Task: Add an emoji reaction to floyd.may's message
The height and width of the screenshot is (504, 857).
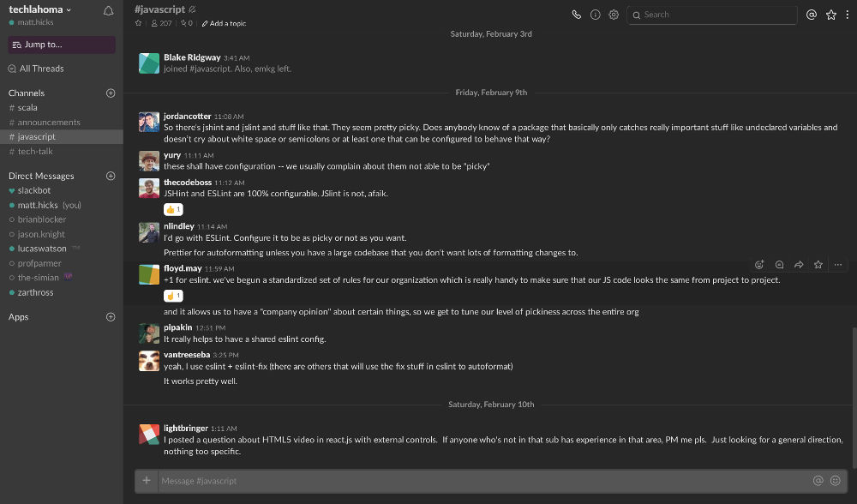Action: (759, 265)
